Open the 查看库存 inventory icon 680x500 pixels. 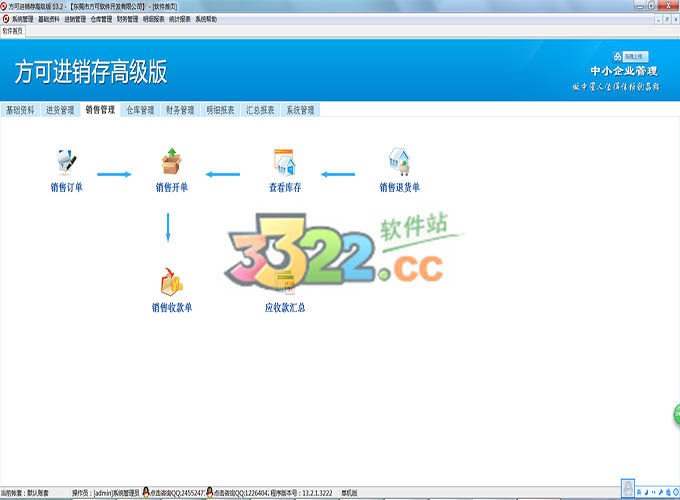click(x=285, y=162)
